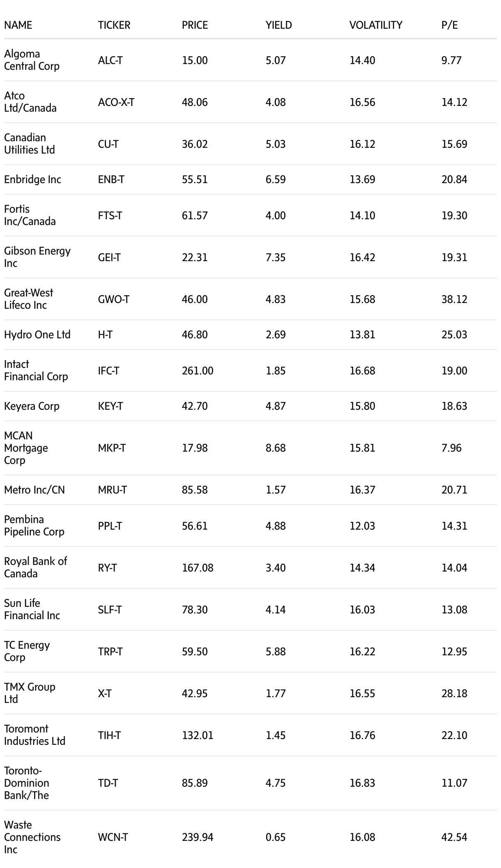This screenshot has height=868, width=501.
Task: Click the NAME column header
Action: [18, 25]
